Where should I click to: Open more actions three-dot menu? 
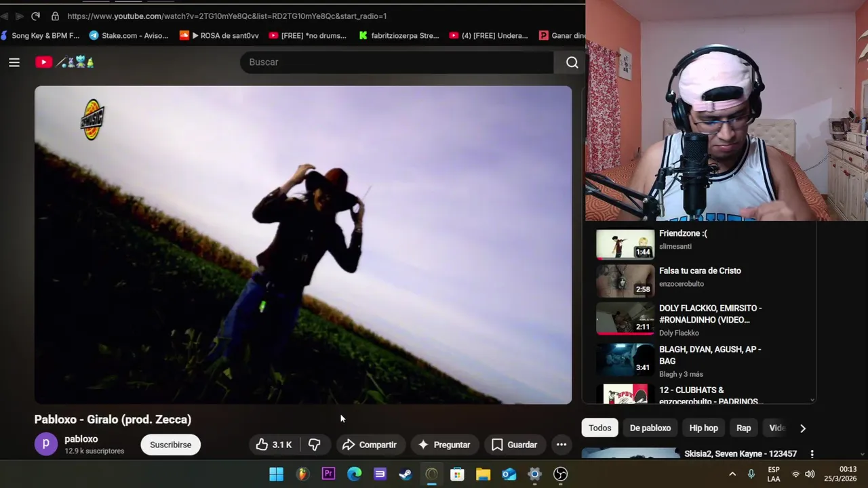561,445
